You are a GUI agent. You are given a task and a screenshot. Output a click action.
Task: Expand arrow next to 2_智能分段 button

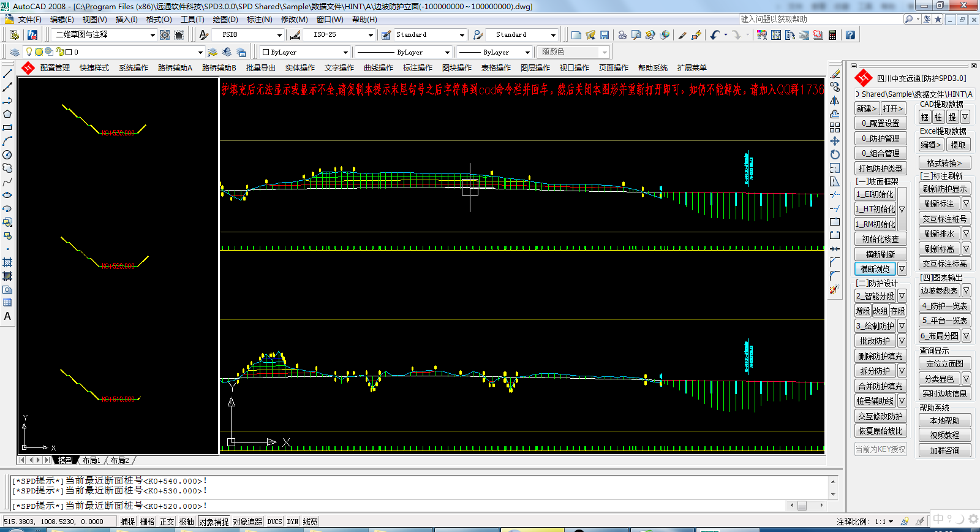[x=902, y=296]
